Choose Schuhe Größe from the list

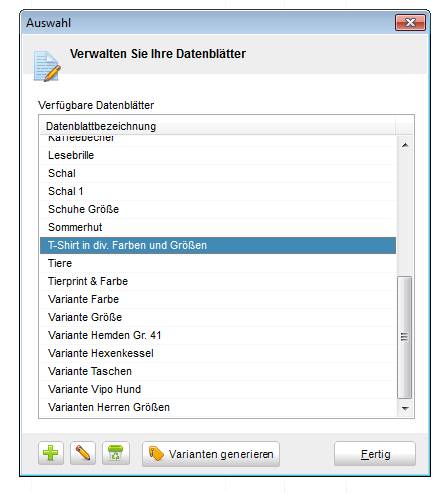[x=218, y=209]
